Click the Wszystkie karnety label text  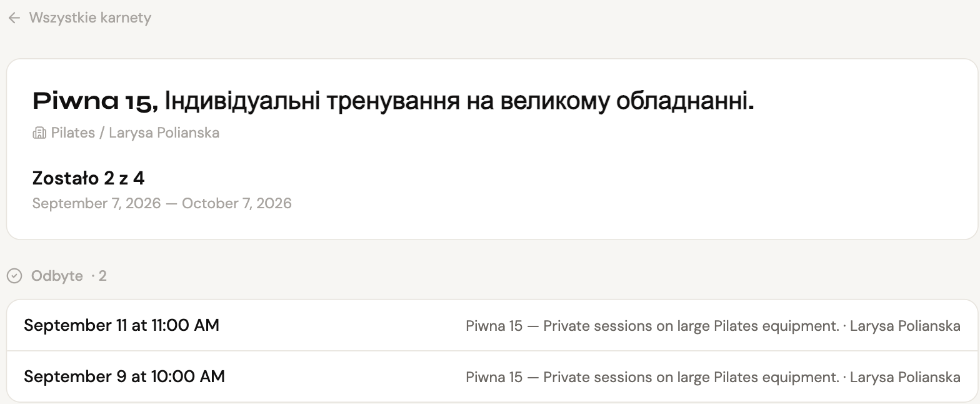(90, 18)
